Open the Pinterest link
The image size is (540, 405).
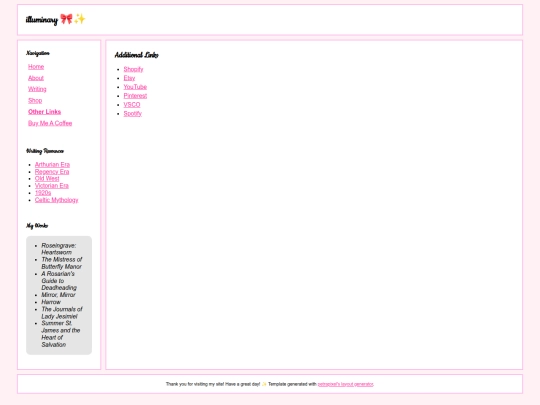coord(135,96)
